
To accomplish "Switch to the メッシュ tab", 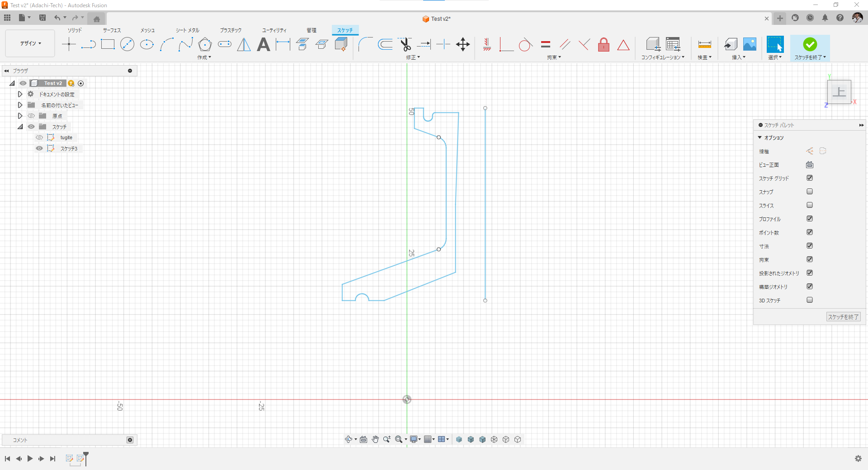I will click(x=147, y=30).
